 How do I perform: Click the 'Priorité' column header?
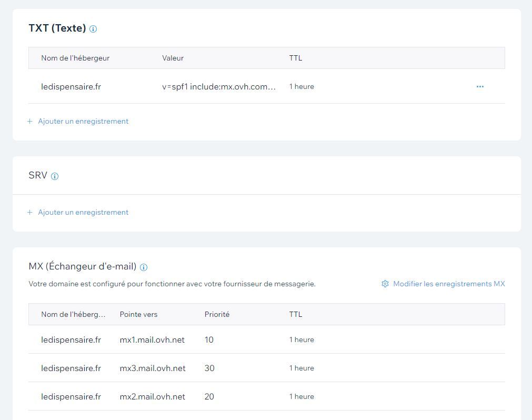pos(217,314)
